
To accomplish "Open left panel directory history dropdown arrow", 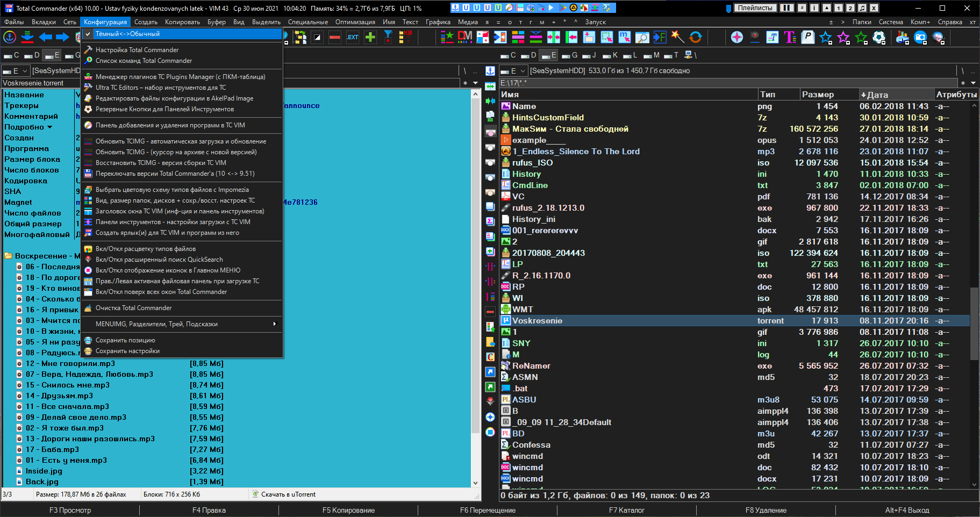I will coord(475,83).
